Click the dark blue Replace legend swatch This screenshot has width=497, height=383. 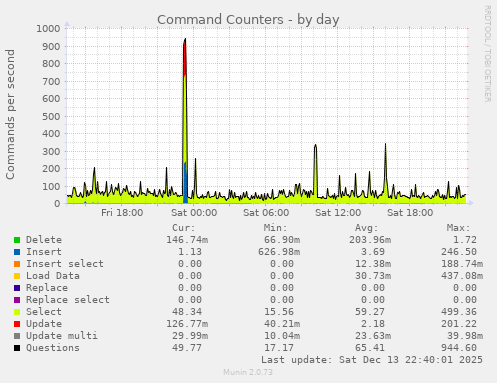click(x=17, y=288)
